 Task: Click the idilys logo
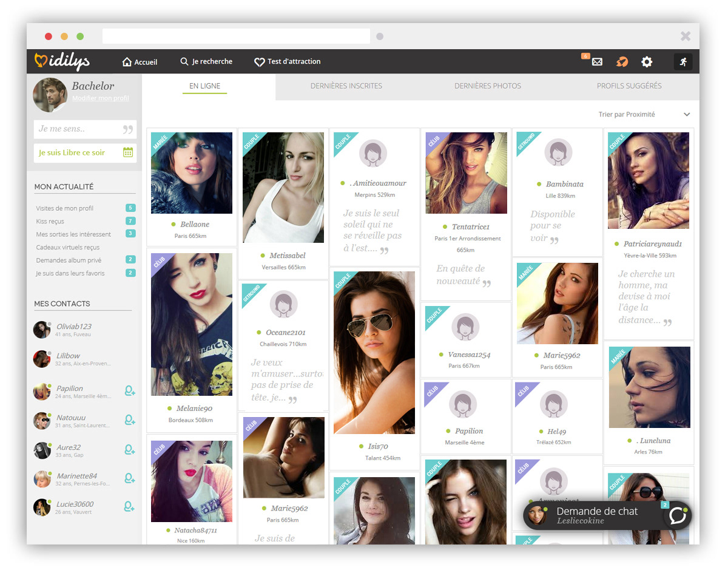coord(62,61)
